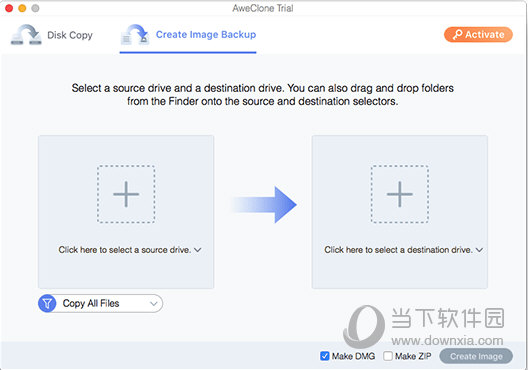
Task: Click the orange Activate button
Action: coord(478,34)
